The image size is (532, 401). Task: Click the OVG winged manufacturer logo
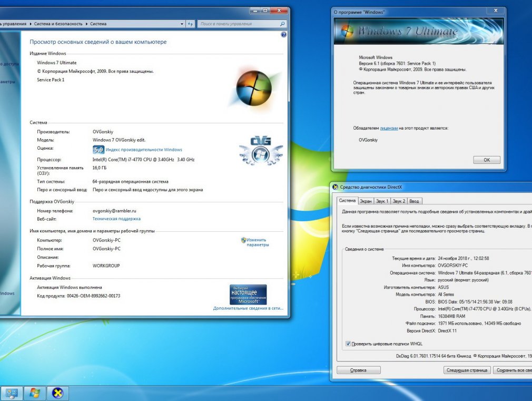click(x=261, y=151)
